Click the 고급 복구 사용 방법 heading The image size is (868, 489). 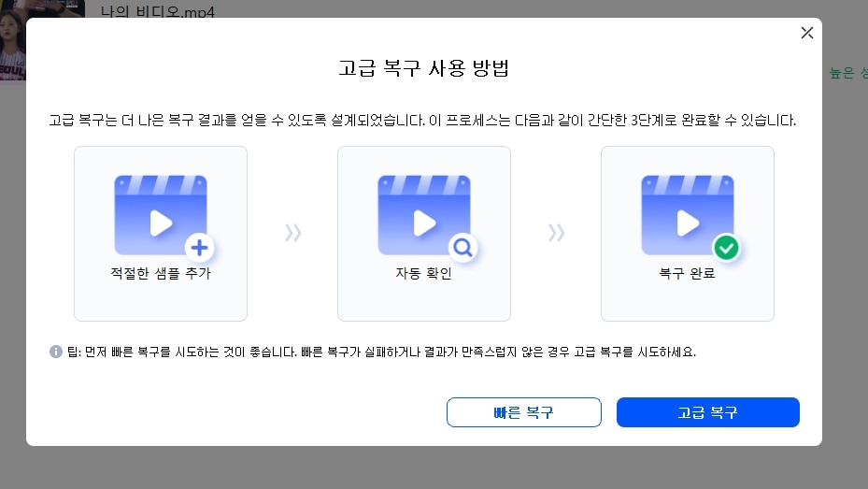(424, 68)
